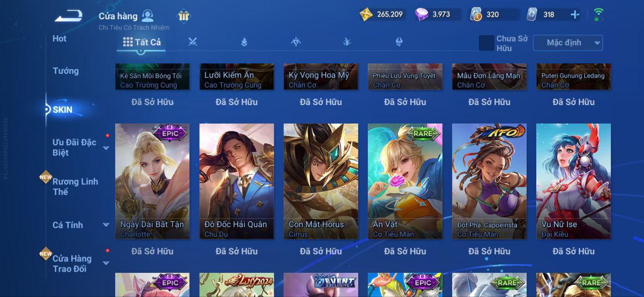Image resolution: width=644 pixels, height=297 pixels.
Task: Open Rương Linh Thể section
Action: (75, 186)
